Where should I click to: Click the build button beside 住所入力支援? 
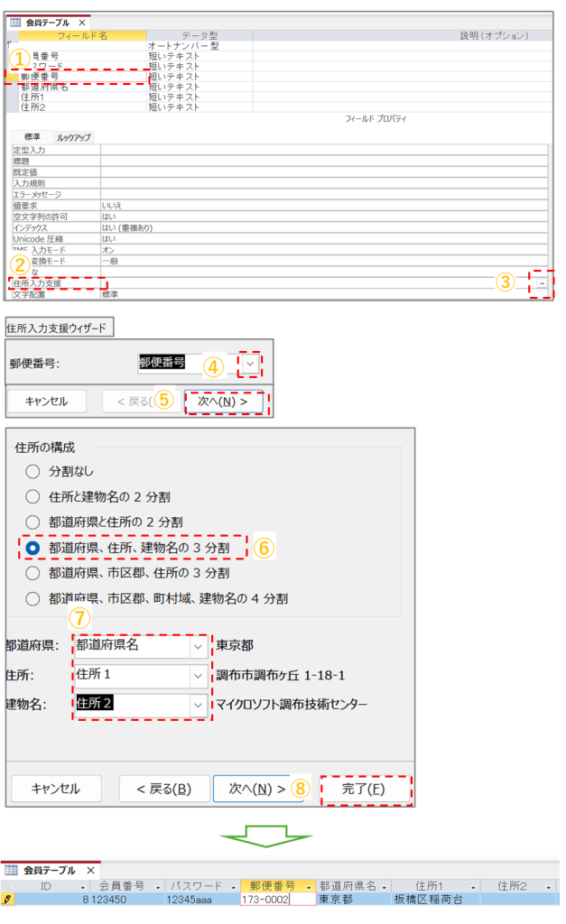pos(542,283)
